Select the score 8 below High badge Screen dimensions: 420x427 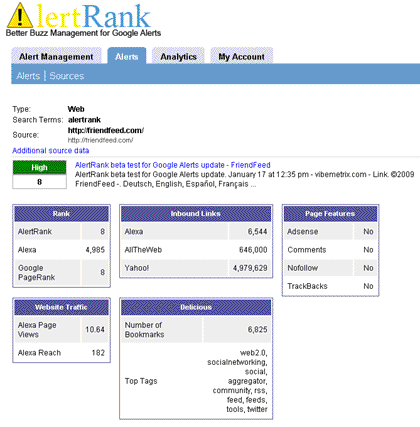tap(39, 182)
